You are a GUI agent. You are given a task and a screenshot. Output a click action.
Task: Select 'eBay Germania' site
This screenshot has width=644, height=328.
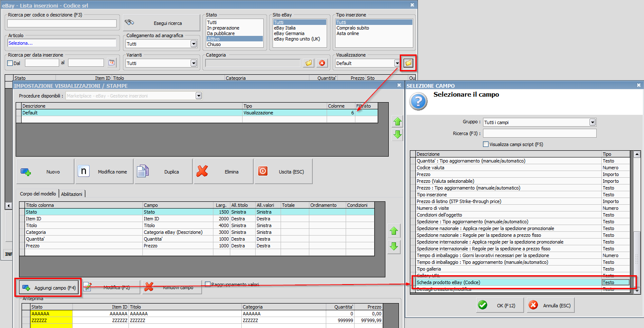coord(300,33)
